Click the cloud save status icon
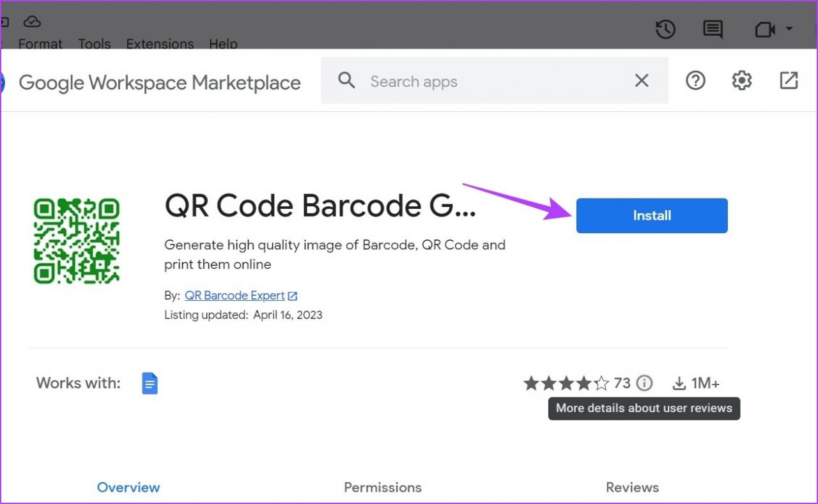This screenshot has width=818, height=504. (x=32, y=22)
